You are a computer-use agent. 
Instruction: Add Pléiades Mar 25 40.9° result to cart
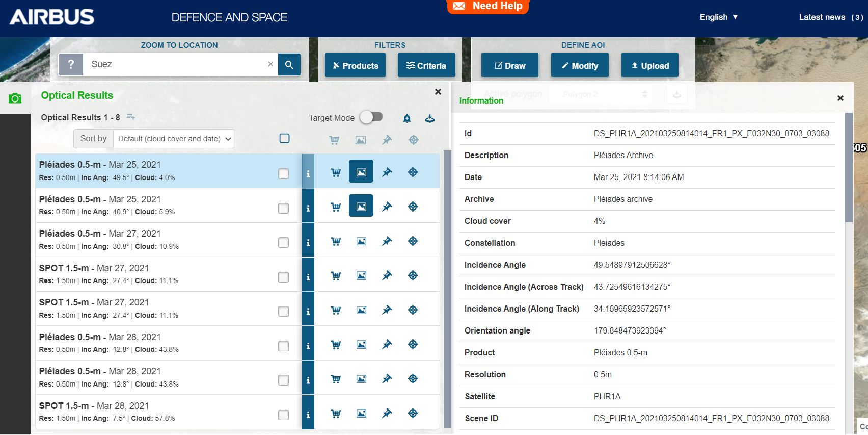[336, 207]
